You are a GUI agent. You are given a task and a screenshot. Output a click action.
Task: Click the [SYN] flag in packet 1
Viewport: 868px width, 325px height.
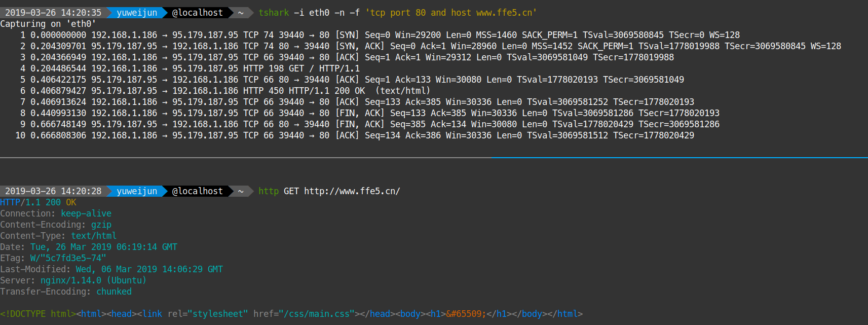coord(347,35)
